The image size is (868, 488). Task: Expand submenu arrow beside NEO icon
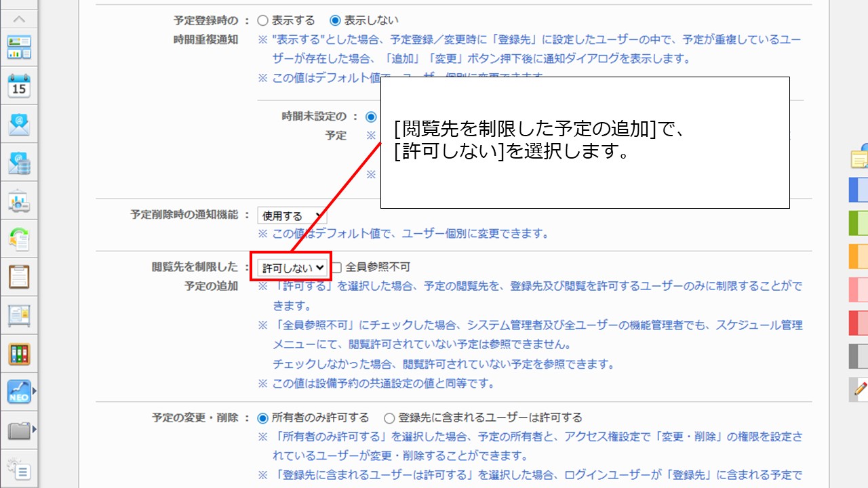pos(35,391)
